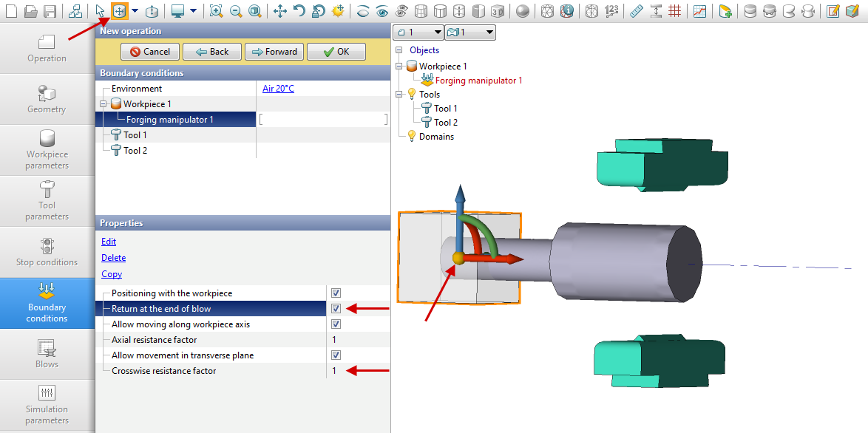This screenshot has width=868, height=433.
Task: Open the display monitor dropdown arrow
Action: (193, 11)
